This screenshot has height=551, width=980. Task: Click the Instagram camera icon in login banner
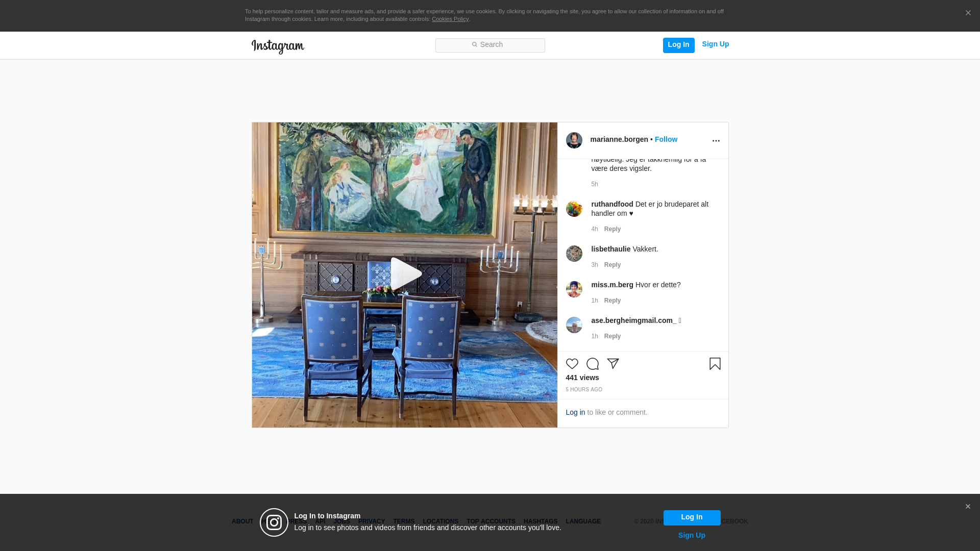pyautogui.click(x=274, y=522)
